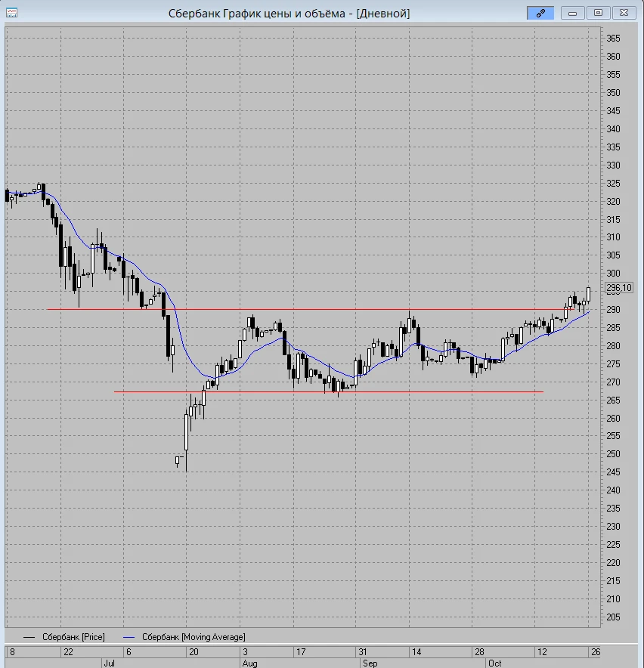
Task: Click the date label 17 on time axis
Action: click(x=301, y=652)
